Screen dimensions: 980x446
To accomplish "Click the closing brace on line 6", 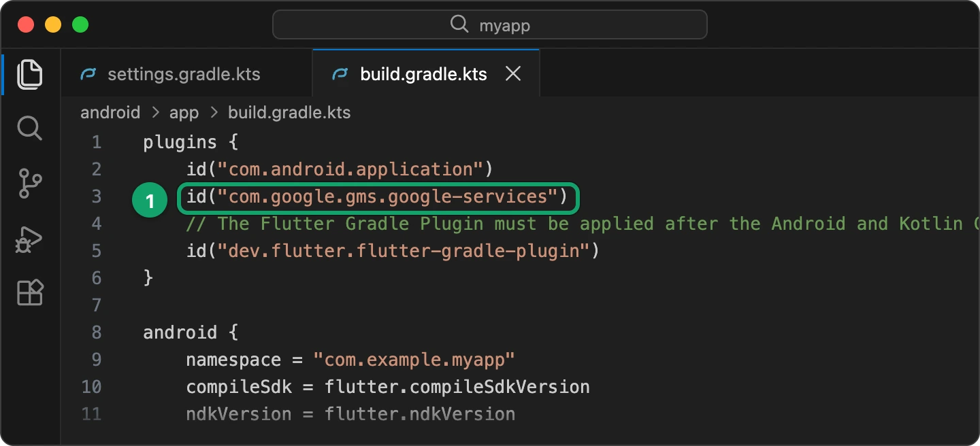I will [x=148, y=278].
